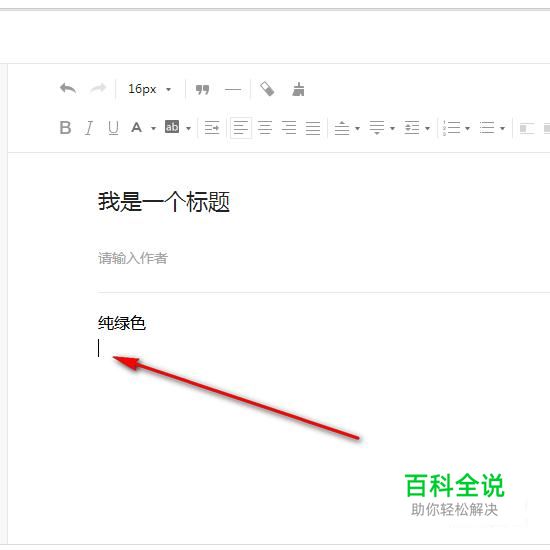Insert a numbered list
The height and width of the screenshot is (550, 550).
click(451, 128)
